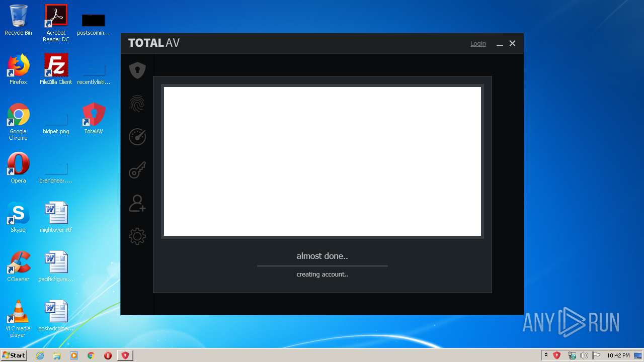Open Windows Explorer folder from taskbar
644x362 pixels.
(x=57, y=355)
